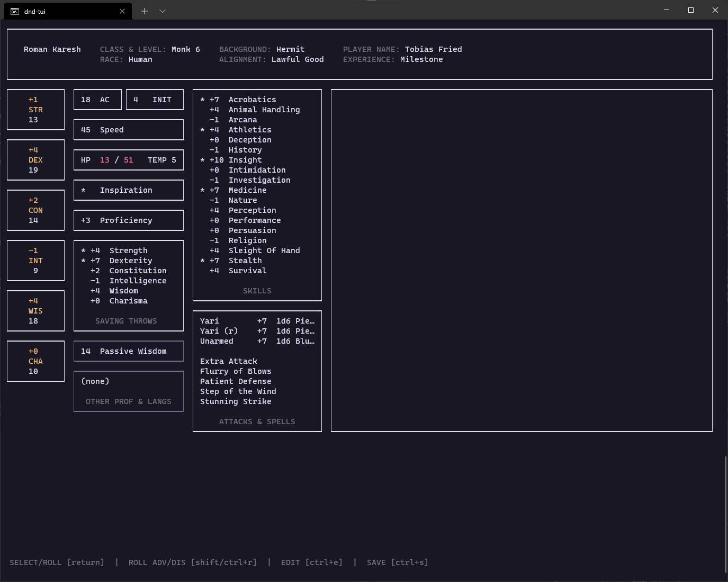
Task: Select the +3 Proficiency box
Action: point(129,220)
